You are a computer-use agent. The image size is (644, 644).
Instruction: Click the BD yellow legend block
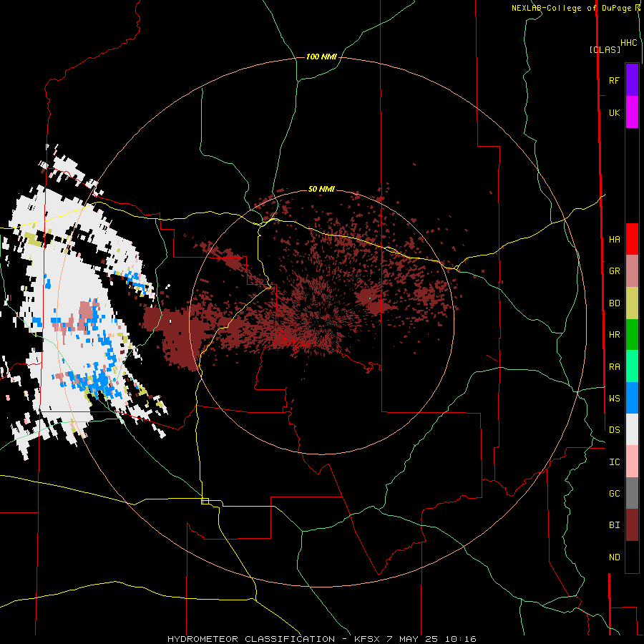click(632, 303)
